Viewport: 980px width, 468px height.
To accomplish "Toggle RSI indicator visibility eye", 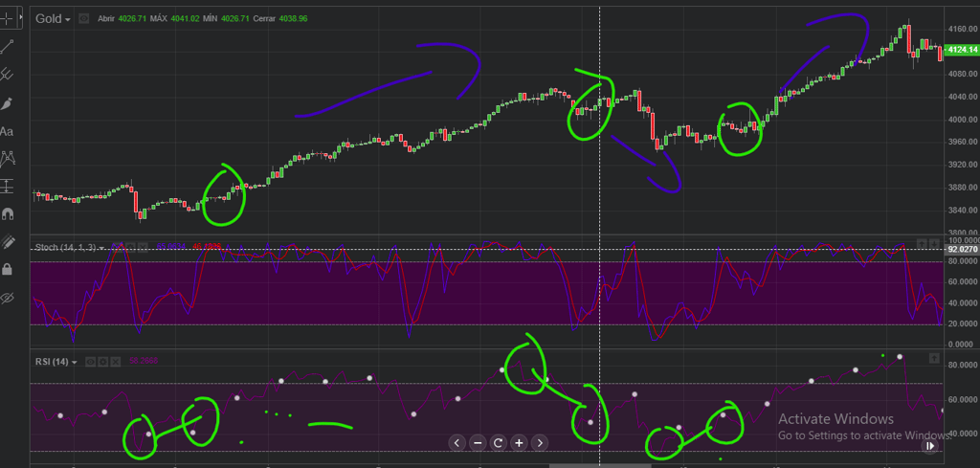I will pyautogui.click(x=91, y=362).
